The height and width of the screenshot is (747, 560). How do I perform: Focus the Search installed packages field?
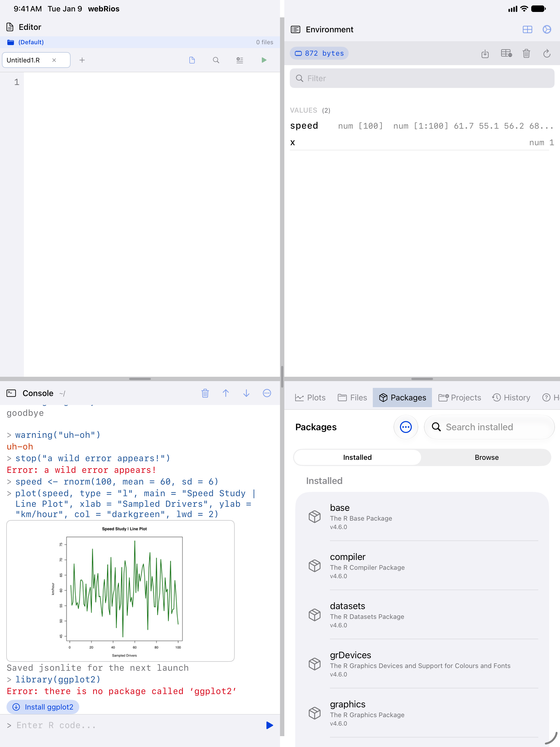(489, 427)
